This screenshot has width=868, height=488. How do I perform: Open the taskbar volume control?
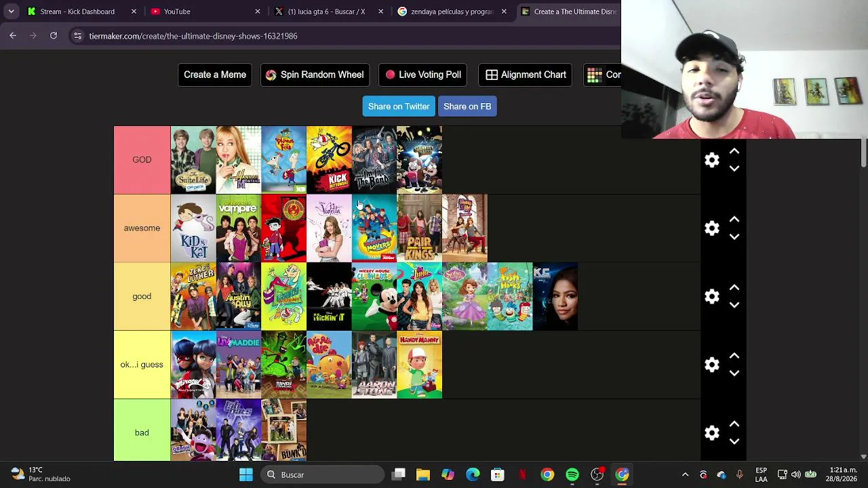pyautogui.click(x=796, y=474)
